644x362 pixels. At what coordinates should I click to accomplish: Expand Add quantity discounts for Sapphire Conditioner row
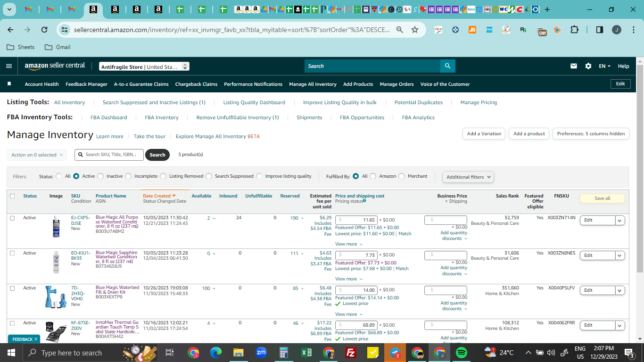click(454, 271)
